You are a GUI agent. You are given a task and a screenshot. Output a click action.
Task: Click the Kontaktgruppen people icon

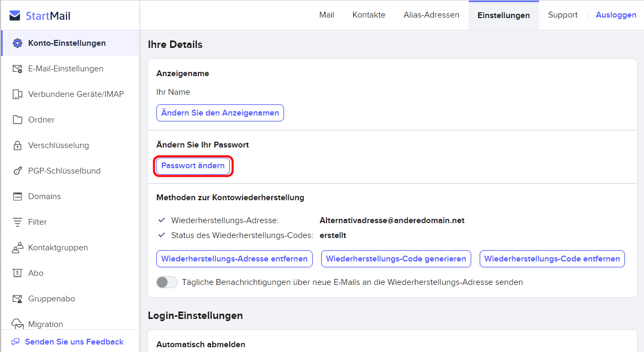click(x=18, y=248)
